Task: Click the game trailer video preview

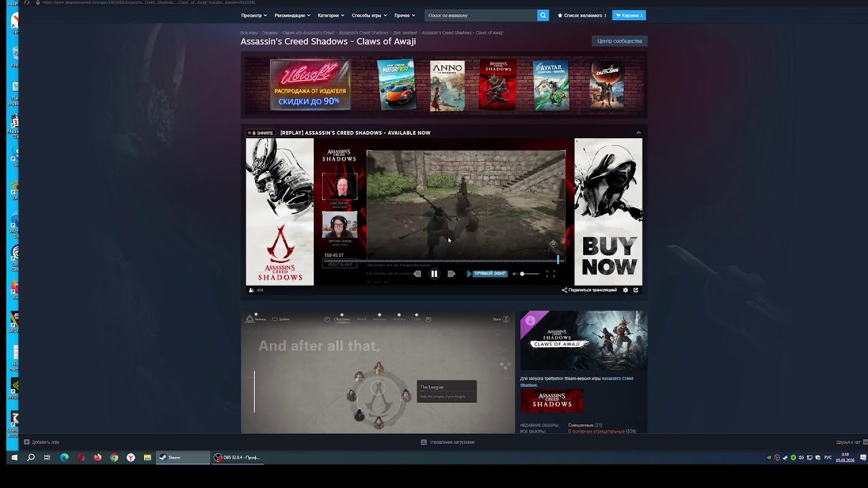Action: (x=378, y=372)
